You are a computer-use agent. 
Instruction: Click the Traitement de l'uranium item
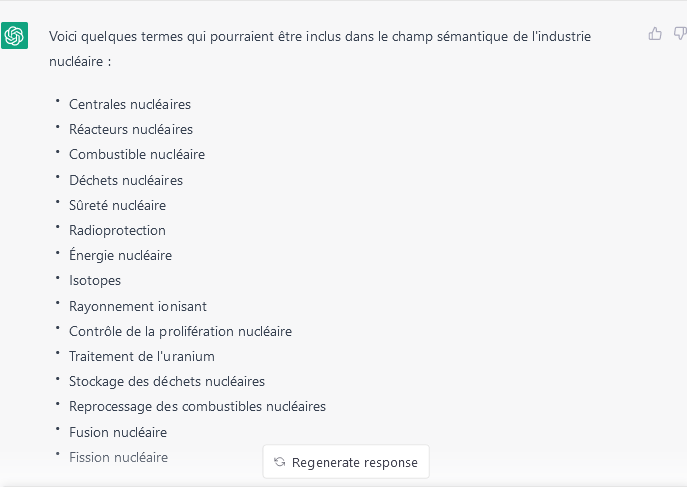coord(142,356)
